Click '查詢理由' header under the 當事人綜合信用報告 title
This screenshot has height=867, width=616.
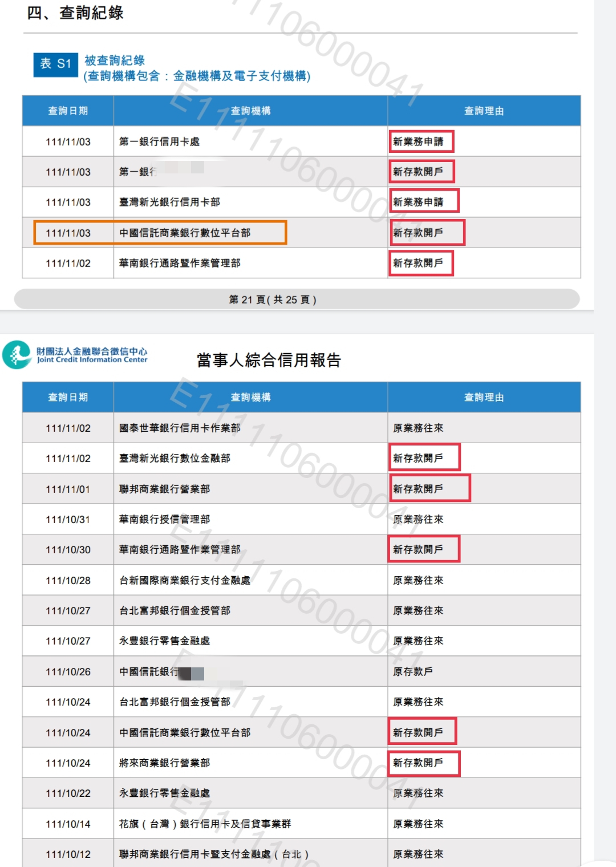pyautogui.click(x=484, y=397)
